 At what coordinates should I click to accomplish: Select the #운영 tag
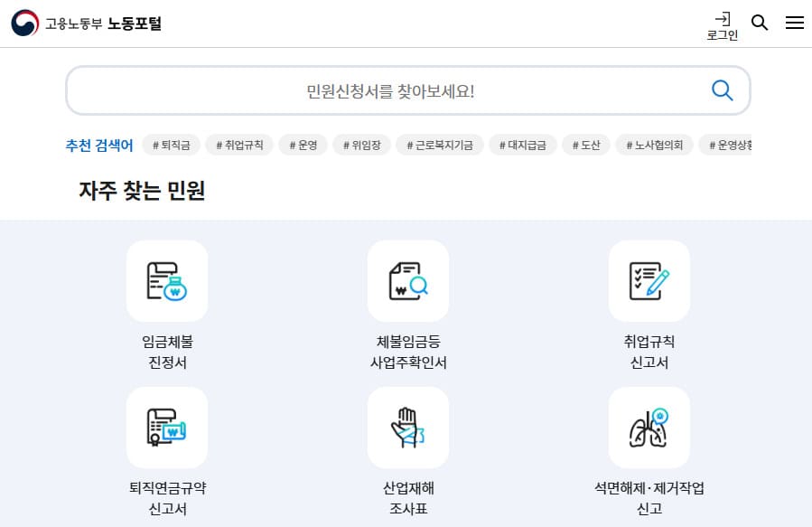click(x=303, y=145)
